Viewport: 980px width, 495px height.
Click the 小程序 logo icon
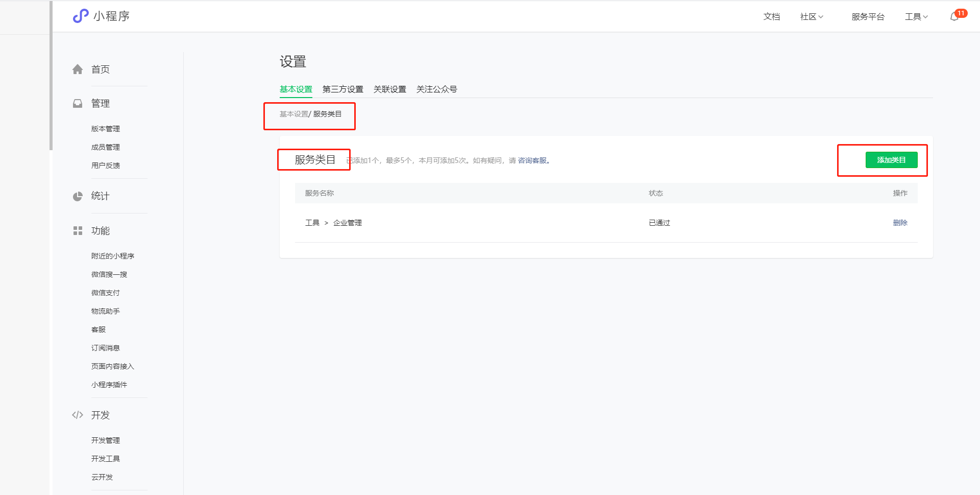click(x=81, y=16)
